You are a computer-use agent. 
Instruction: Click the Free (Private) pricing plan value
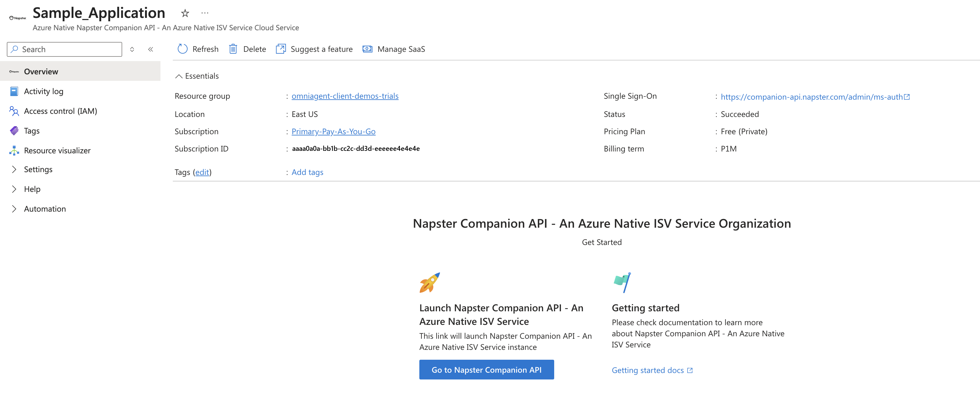point(744,132)
